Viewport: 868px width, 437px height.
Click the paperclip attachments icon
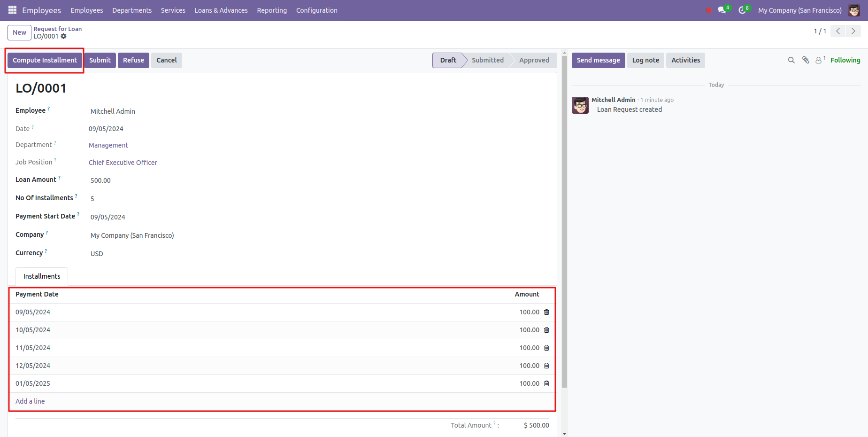(806, 60)
